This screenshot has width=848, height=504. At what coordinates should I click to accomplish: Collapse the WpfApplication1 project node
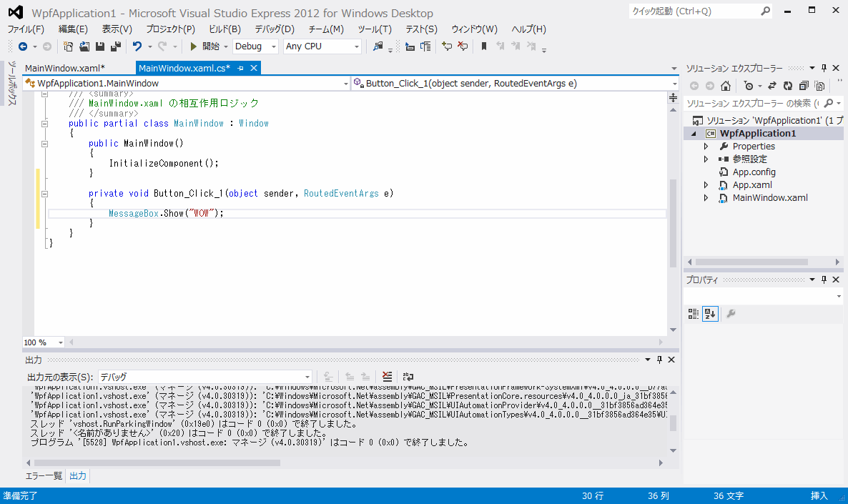pyautogui.click(x=694, y=134)
